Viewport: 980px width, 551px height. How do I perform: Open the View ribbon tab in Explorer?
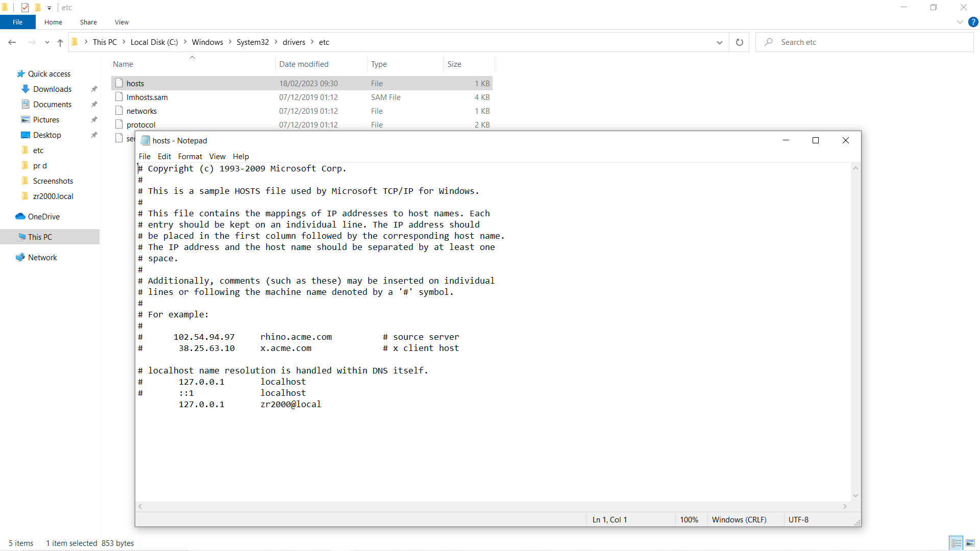tap(121, 22)
